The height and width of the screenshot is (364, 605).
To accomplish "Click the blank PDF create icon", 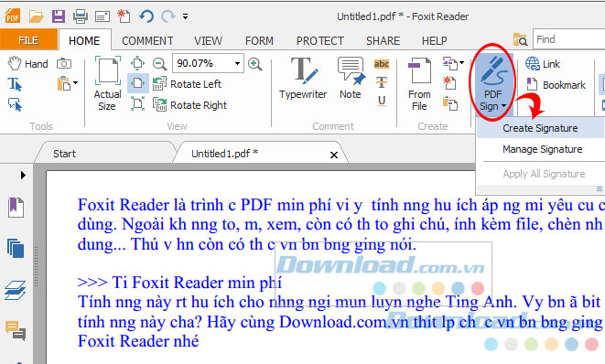I will 449,82.
